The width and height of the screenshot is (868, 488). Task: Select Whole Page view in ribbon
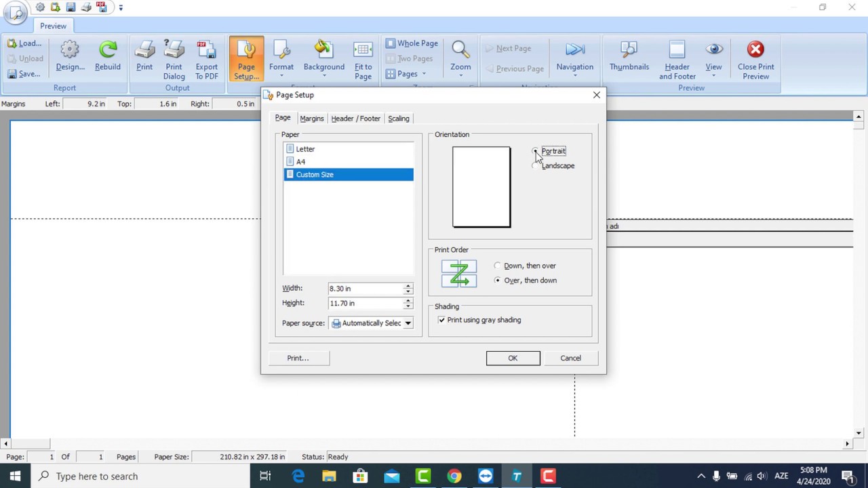click(x=412, y=43)
